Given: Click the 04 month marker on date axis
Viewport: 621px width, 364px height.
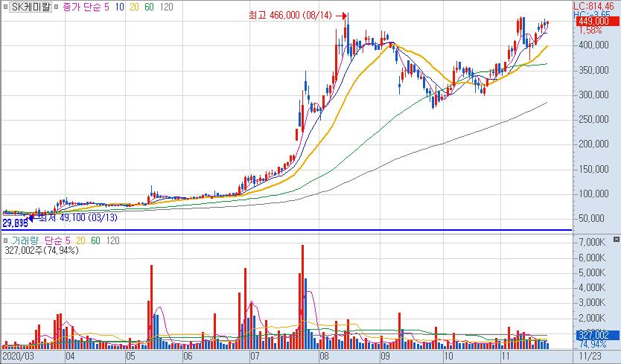Looking at the screenshot, I should (71, 356).
